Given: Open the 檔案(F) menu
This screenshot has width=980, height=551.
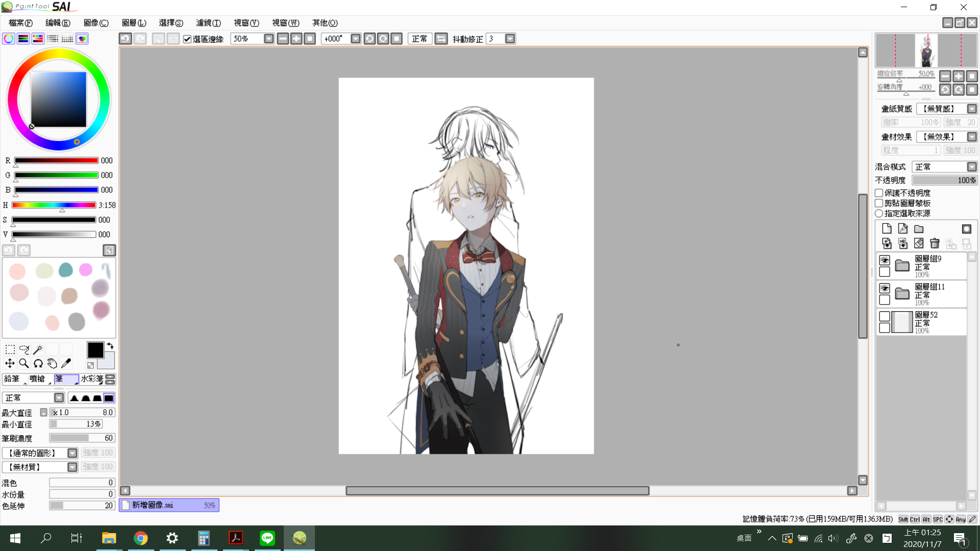Looking at the screenshot, I should [x=20, y=23].
